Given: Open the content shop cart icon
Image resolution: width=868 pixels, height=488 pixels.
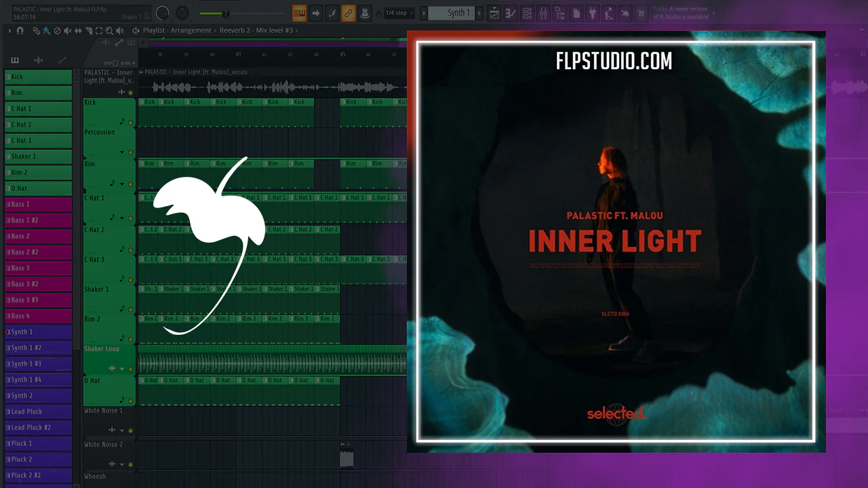Looking at the screenshot, I should [641, 13].
